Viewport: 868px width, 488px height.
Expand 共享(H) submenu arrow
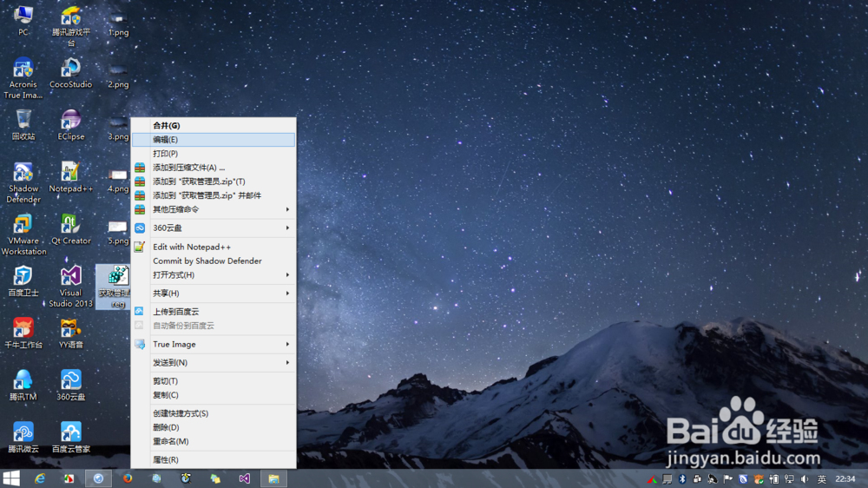click(x=287, y=293)
